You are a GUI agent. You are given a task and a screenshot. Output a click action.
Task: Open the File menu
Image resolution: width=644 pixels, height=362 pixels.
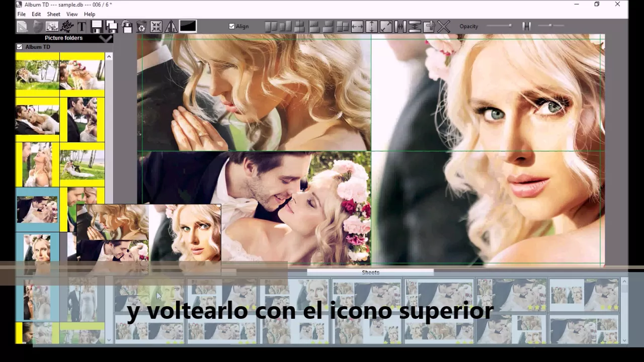[x=22, y=14]
